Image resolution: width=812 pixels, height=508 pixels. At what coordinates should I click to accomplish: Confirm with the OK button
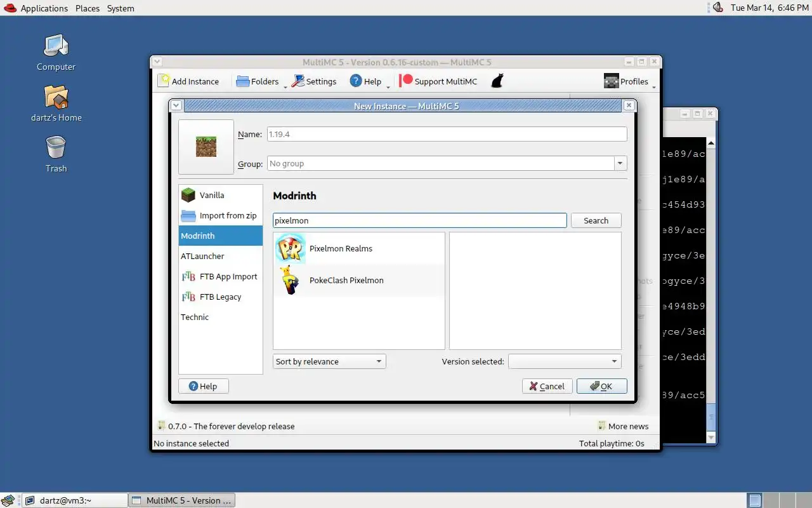pyautogui.click(x=602, y=386)
